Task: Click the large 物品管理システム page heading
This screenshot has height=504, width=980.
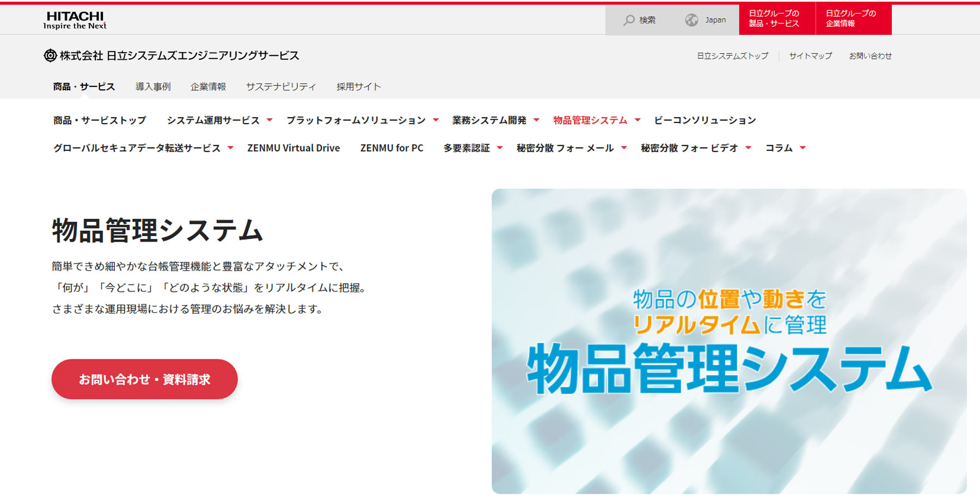Action: click(157, 230)
